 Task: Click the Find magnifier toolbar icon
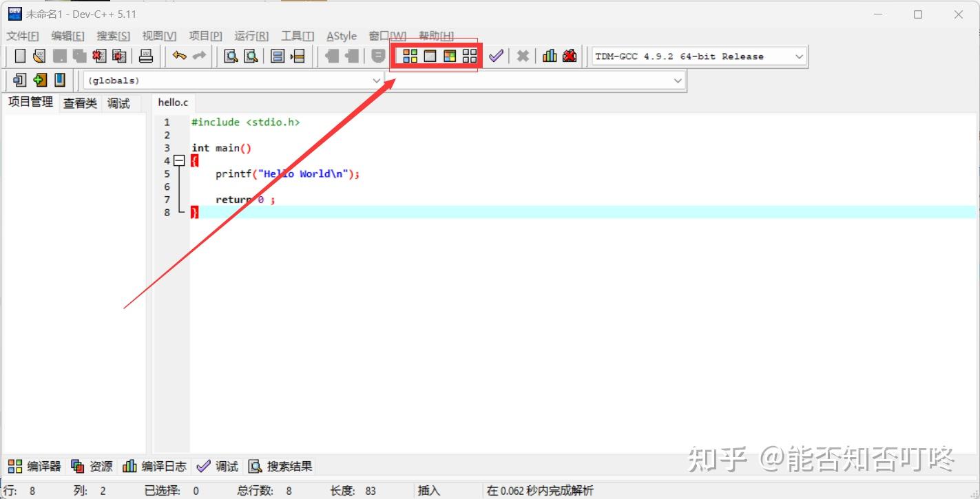tap(231, 56)
